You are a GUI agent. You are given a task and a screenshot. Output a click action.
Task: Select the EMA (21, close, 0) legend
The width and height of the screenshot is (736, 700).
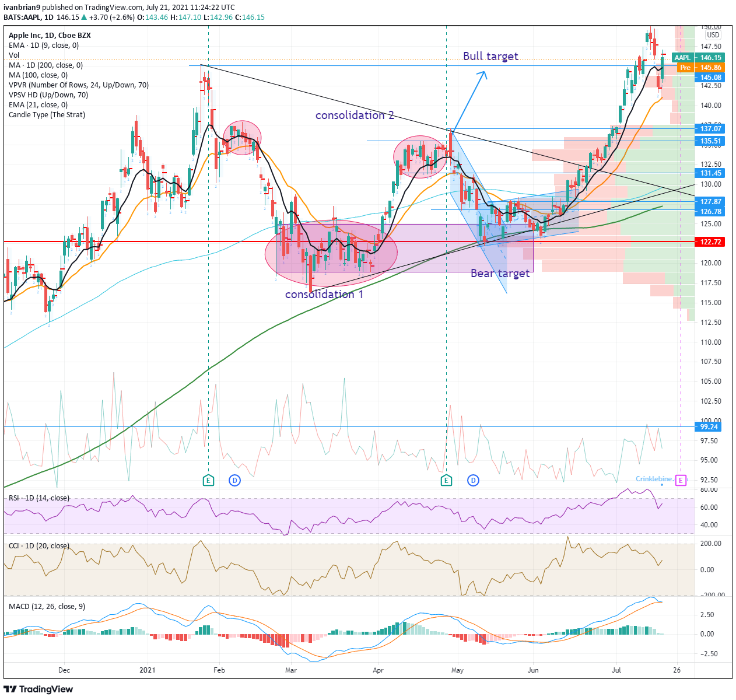[x=38, y=105]
